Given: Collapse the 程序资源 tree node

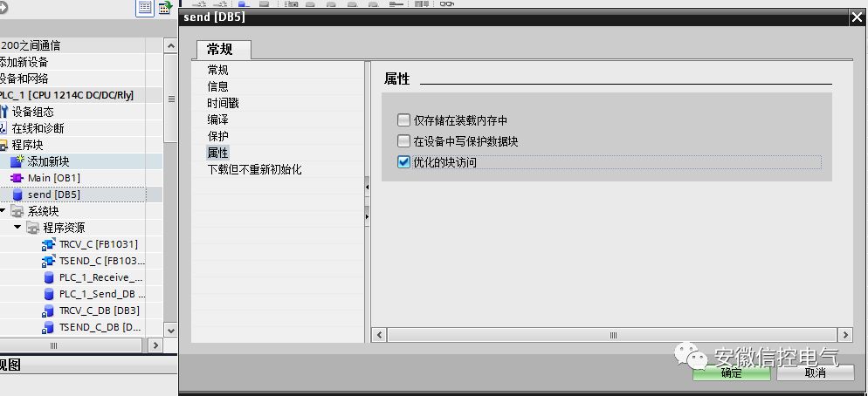Looking at the screenshot, I should tap(17, 228).
